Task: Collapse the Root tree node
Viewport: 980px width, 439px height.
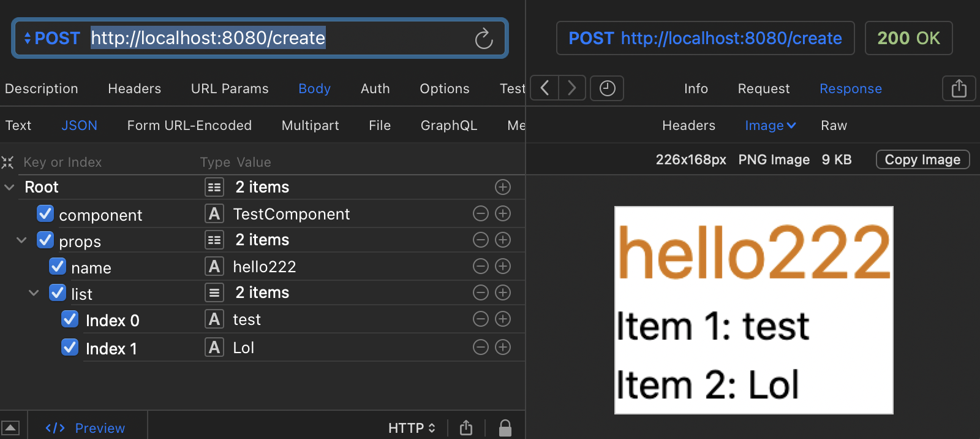Action: [9, 187]
